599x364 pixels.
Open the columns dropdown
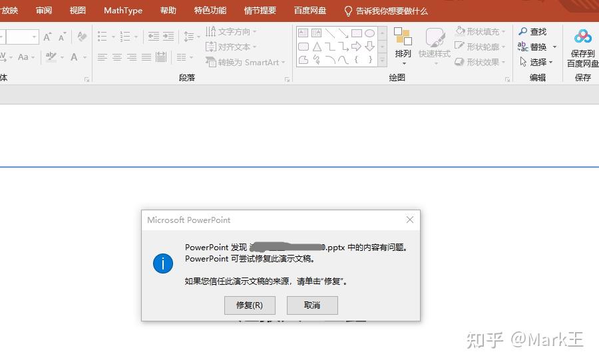coord(185,57)
